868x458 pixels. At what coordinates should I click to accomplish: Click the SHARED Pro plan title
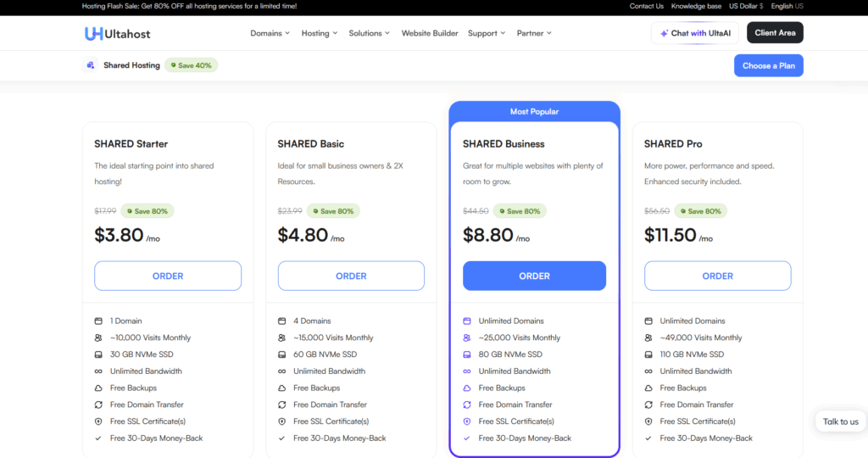click(x=672, y=144)
